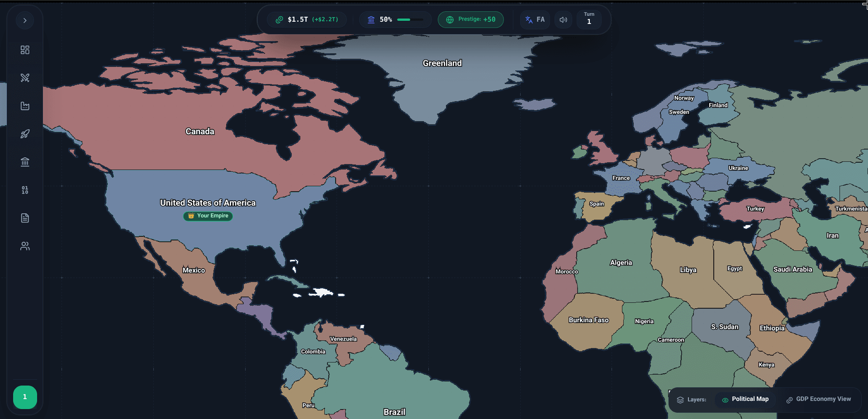Select Finland on the map
868x419 pixels.
[718, 105]
